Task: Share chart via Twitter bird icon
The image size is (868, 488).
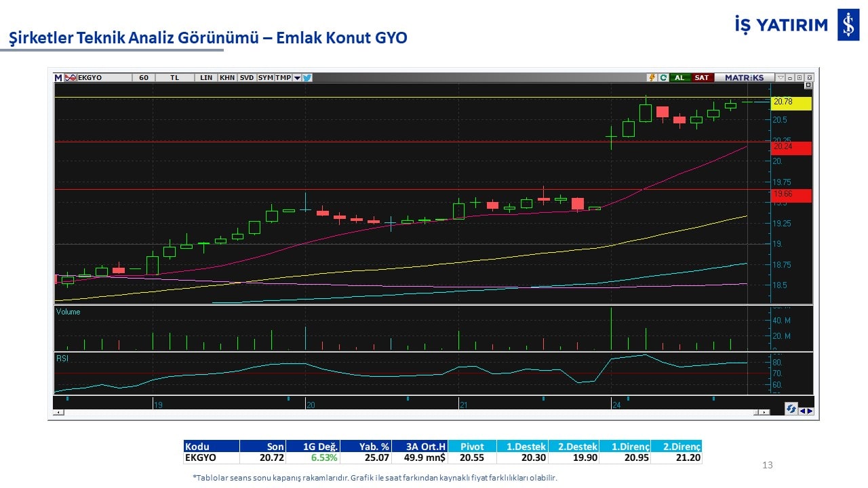Action: pyautogui.click(x=307, y=78)
